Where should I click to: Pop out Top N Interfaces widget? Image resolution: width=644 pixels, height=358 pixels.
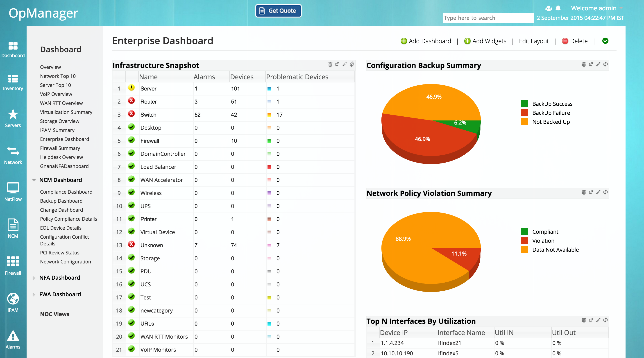click(591, 320)
